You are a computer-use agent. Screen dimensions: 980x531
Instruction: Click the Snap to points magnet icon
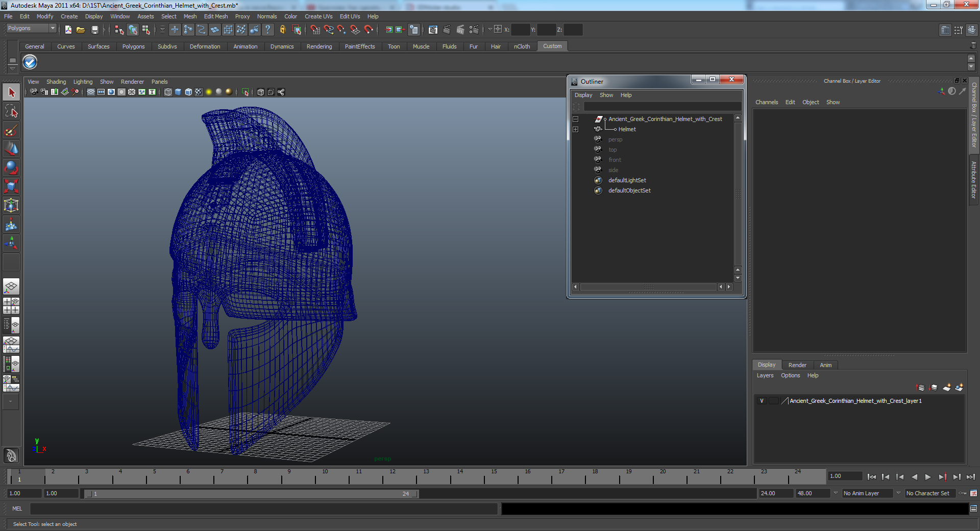tap(342, 30)
